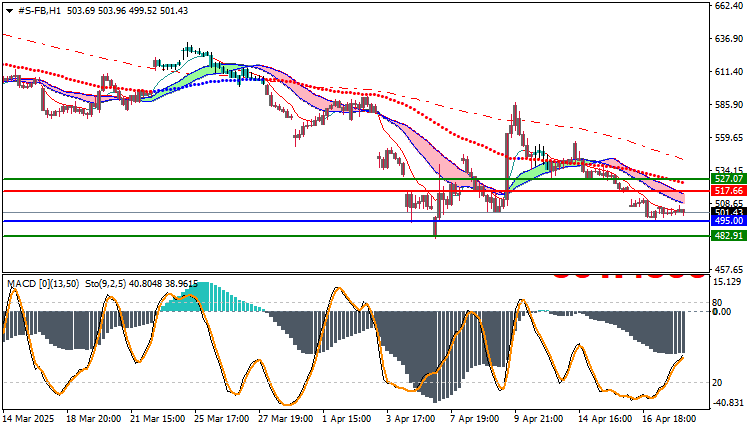Click the 14 Mar 2025 date label
The image size is (750, 430).
[29, 419]
